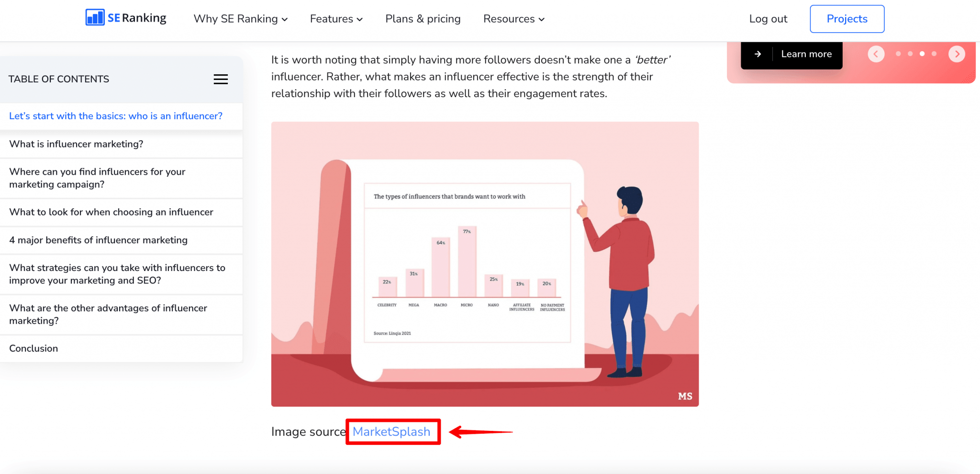Viewport: 980px width, 474px height.
Task: Open the Projects page
Action: (x=847, y=19)
